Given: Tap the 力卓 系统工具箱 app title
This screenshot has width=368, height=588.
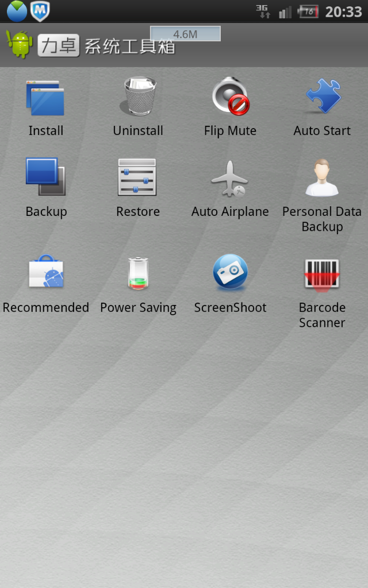Looking at the screenshot, I should (x=106, y=46).
